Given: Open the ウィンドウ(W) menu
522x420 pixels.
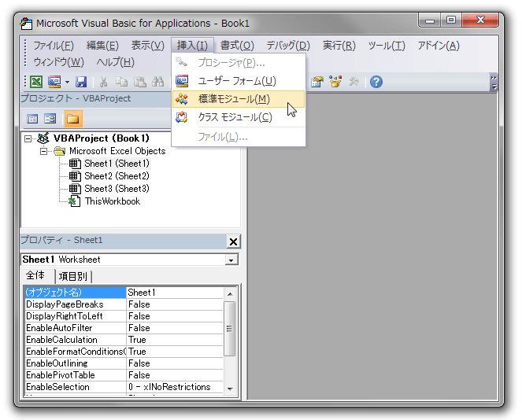Looking at the screenshot, I should tap(58, 62).
